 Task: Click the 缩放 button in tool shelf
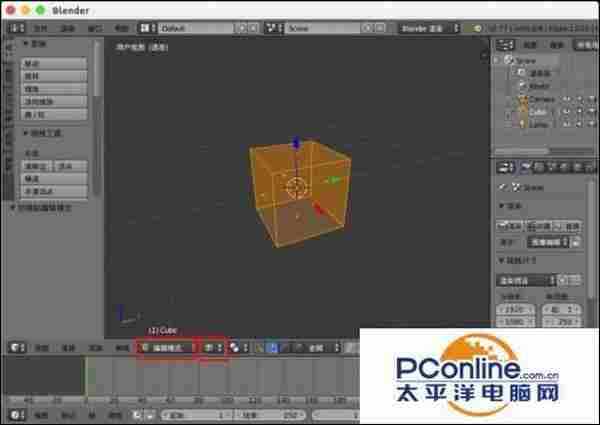click(x=54, y=89)
